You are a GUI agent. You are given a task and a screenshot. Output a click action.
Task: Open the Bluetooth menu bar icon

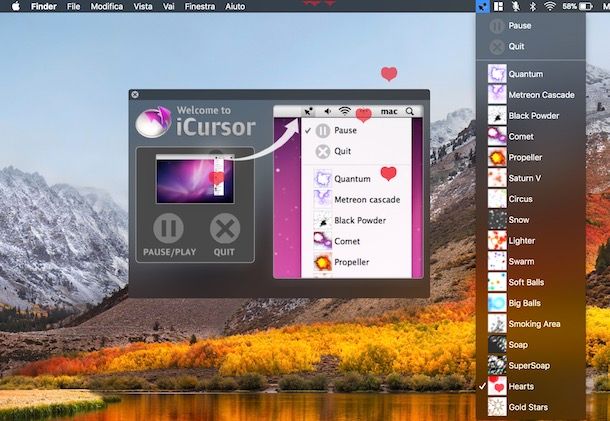(533, 6)
